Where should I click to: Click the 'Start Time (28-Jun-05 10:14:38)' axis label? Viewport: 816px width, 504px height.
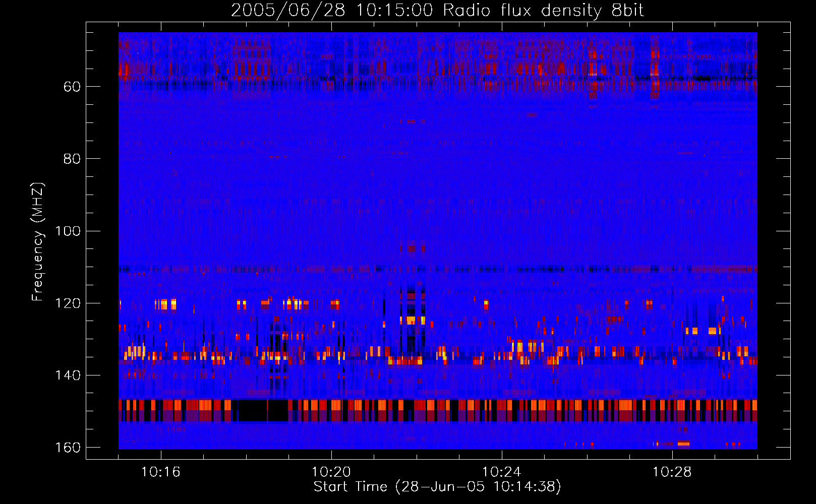[437, 487]
